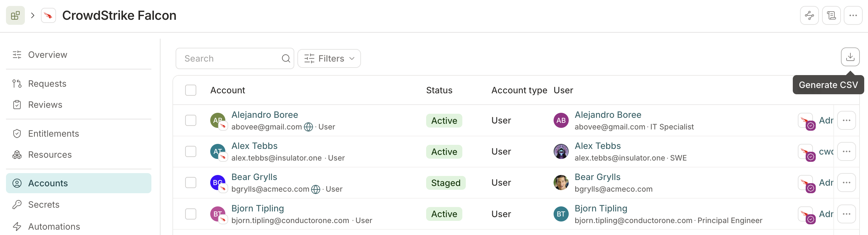
Task: Click the CrowdStrike Falcon logo icon in header
Action: 48,15
